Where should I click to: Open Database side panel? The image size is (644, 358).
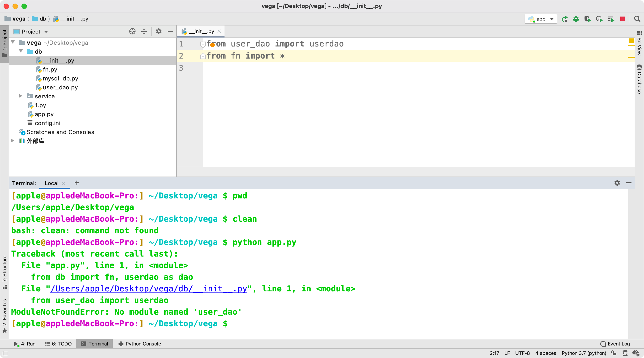(639, 79)
